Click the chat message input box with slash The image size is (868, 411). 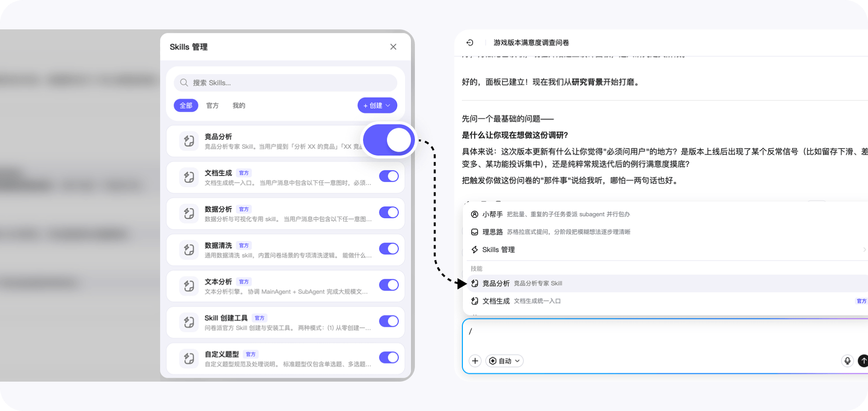(x=665, y=346)
